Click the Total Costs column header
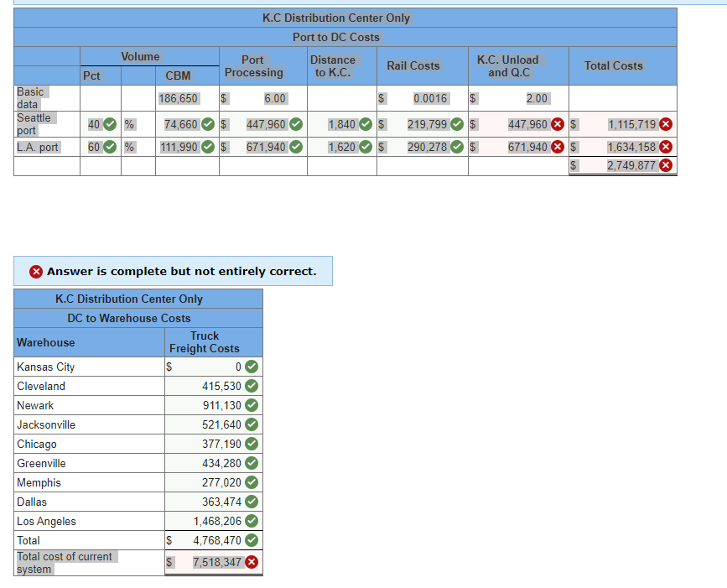The height and width of the screenshot is (588, 727). [614, 66]
